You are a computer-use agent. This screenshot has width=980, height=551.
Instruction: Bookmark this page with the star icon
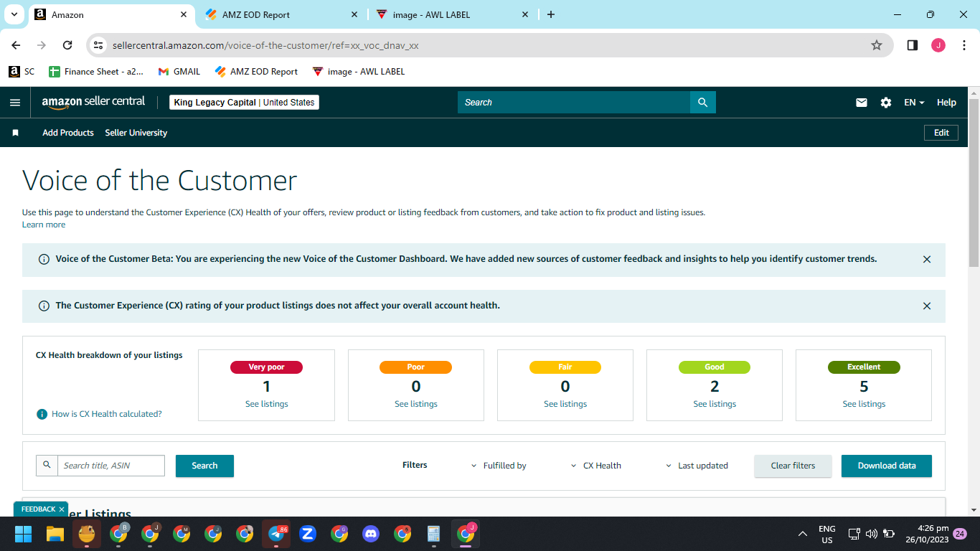pos(877,45)
